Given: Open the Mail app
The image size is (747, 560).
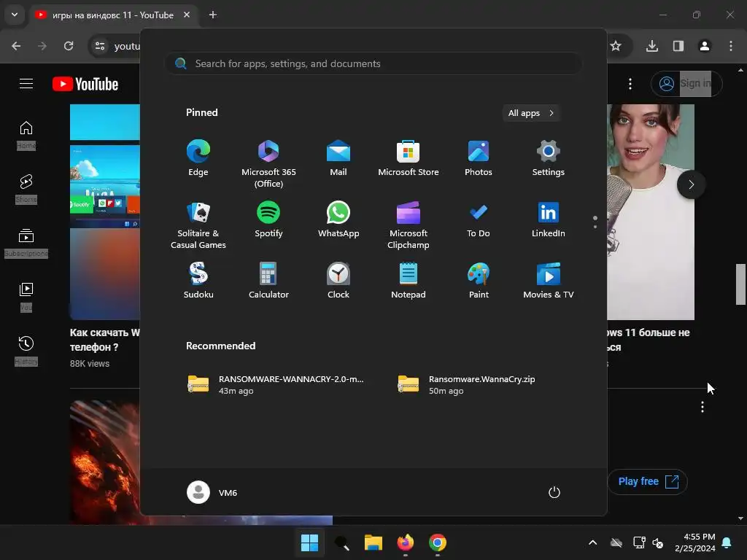Looking at the screenshot, I should (x=338, y=158).
